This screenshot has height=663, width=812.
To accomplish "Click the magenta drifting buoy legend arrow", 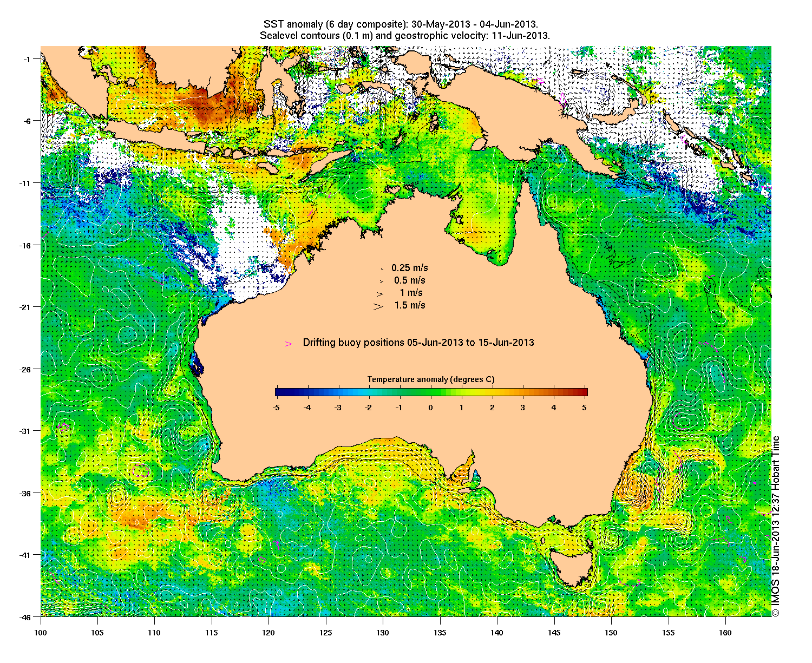I will pyautogui.click(x=289, y=344).
